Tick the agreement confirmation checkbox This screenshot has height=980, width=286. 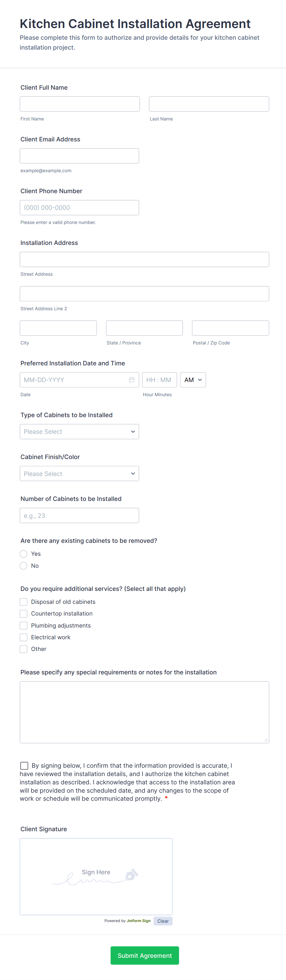point(24,766)
